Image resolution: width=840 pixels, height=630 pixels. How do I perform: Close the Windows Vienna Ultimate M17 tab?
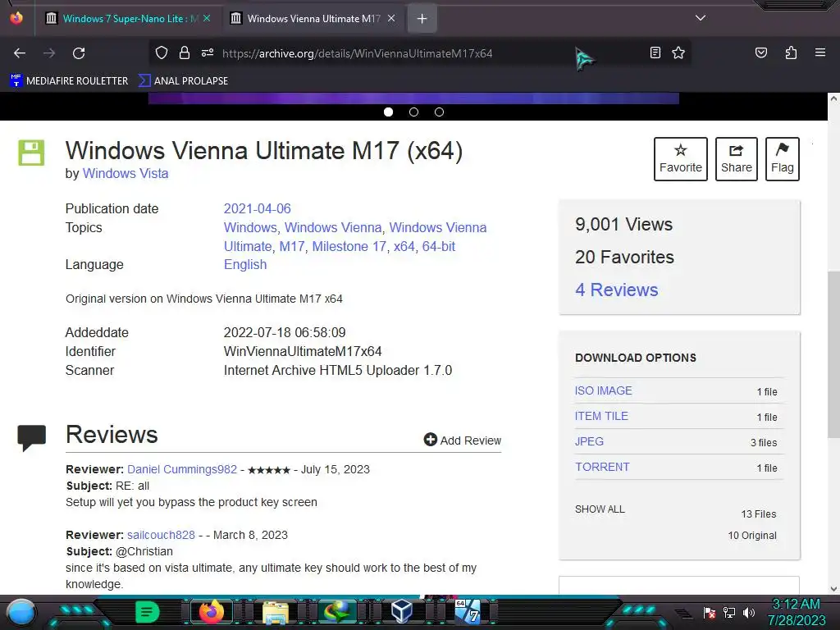(391, 18)
